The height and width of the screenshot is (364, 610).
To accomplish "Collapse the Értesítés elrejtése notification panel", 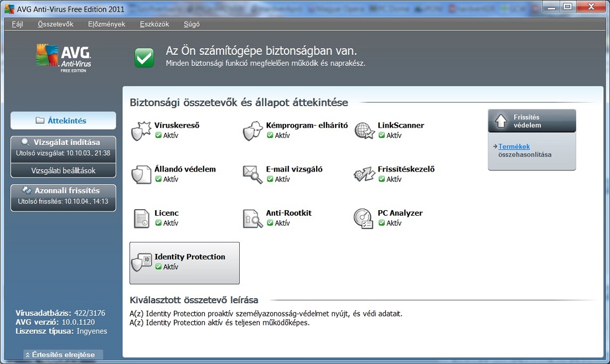I will pyautogui.click(x=63, y=355).
